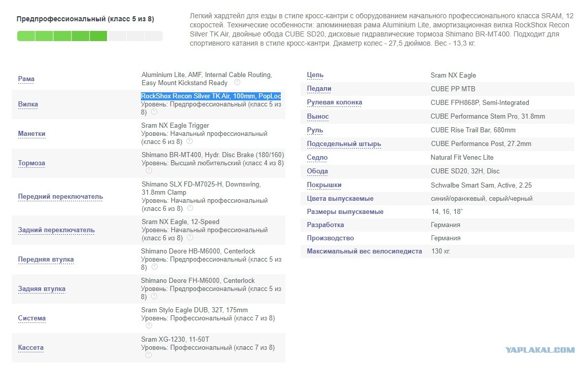Open the help icon in the Рама row
Screen dimensions: 588x365
(x=237, y=83)
